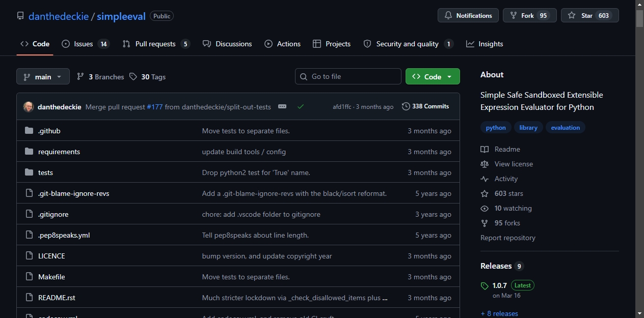Fork the repository with Fork button
This screenshot has height=318, width=644.
tap(529, 16)
